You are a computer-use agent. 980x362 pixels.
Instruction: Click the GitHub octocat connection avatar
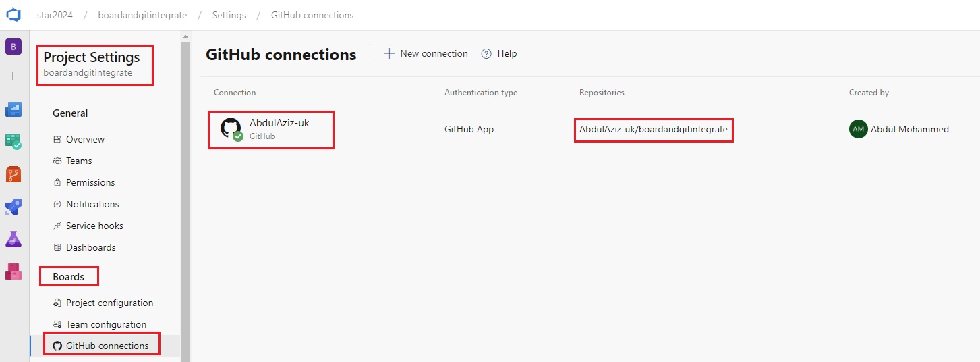pos(231,128)
